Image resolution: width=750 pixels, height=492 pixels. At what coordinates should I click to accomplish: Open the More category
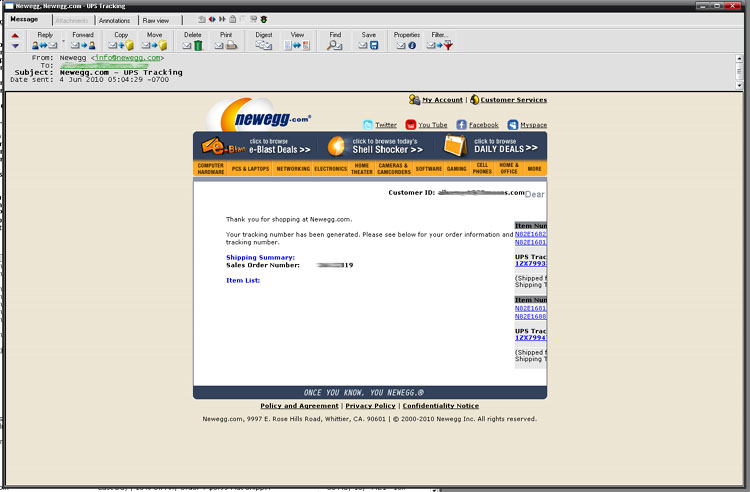coord(535,168)
